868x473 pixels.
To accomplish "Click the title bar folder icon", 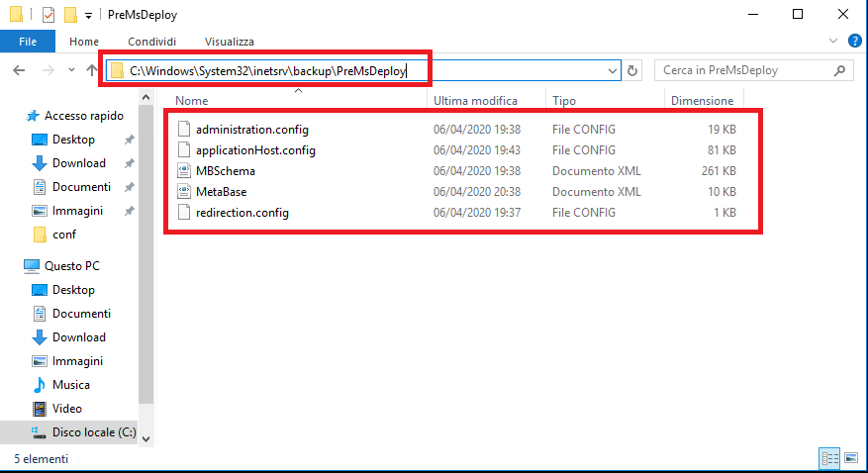I will [x=16, y=15].
